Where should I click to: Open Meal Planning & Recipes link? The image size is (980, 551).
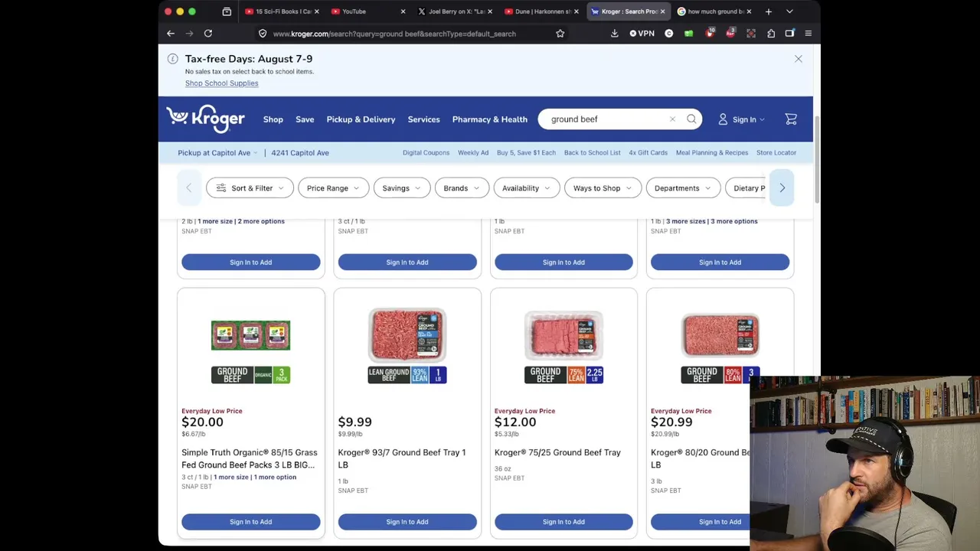tap(712, 153)
